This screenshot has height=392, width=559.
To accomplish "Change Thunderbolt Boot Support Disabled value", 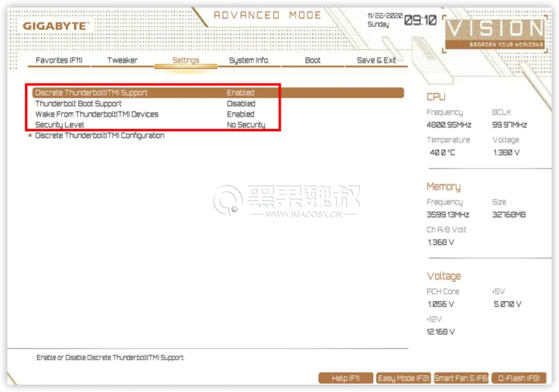I will coord(241,104).
